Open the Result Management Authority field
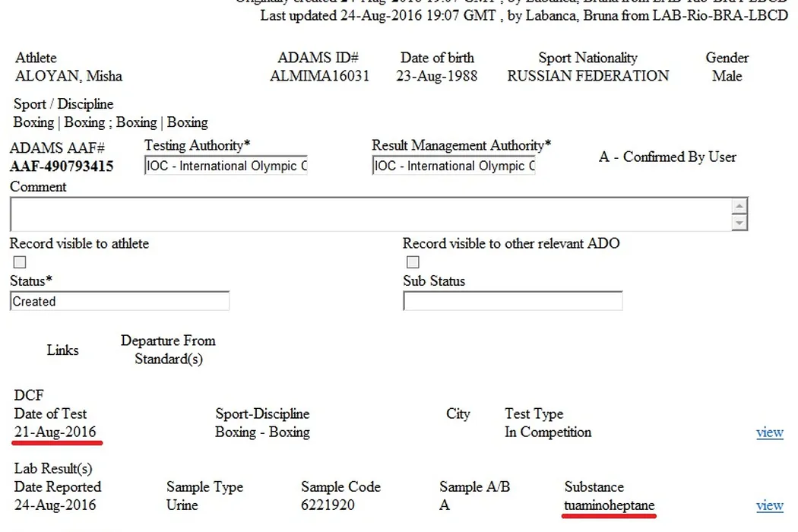The height and width of the screenshot is (532, 798). 454,166
